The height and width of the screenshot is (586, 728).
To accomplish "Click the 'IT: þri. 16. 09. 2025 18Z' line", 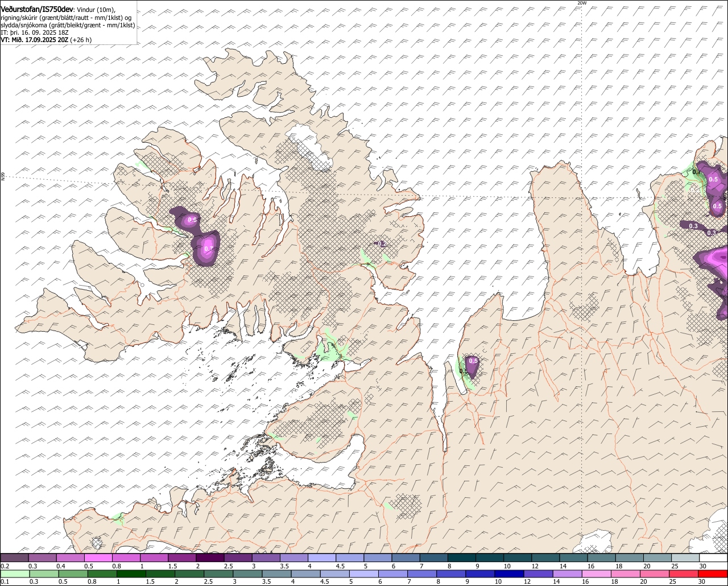I will (x=36, y=32).
